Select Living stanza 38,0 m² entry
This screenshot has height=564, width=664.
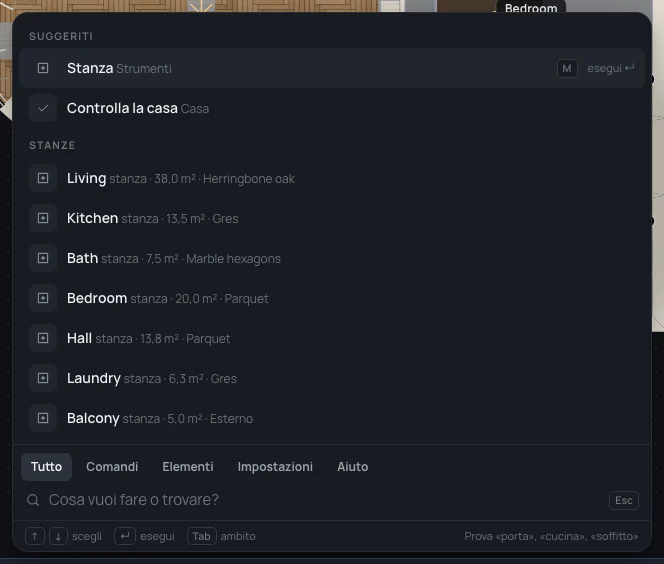[332, 178]
